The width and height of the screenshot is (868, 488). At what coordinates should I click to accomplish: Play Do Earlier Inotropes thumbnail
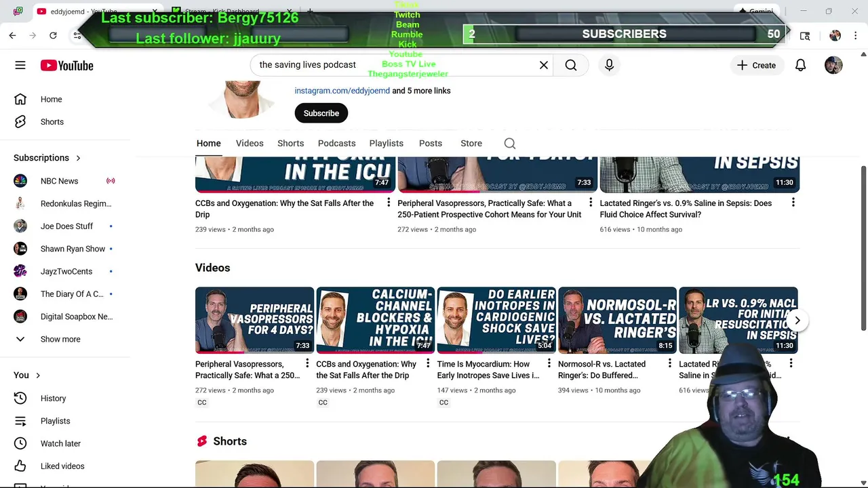point(496,320)
